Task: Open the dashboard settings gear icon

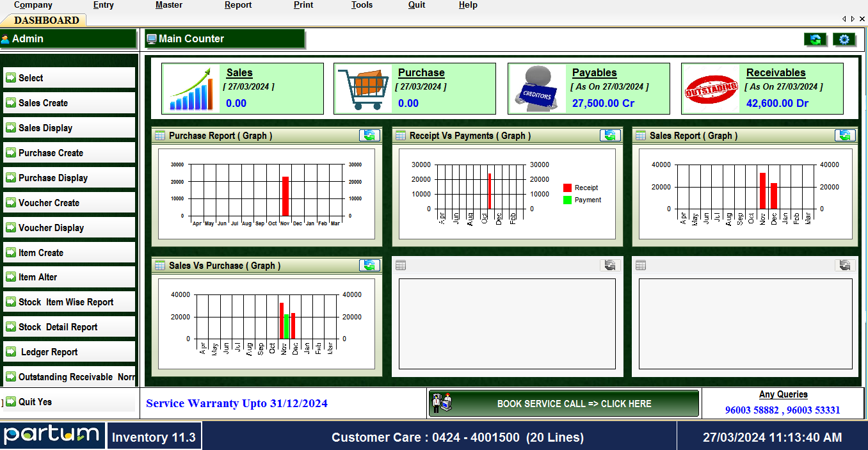Action: click(x=844, y=40)
